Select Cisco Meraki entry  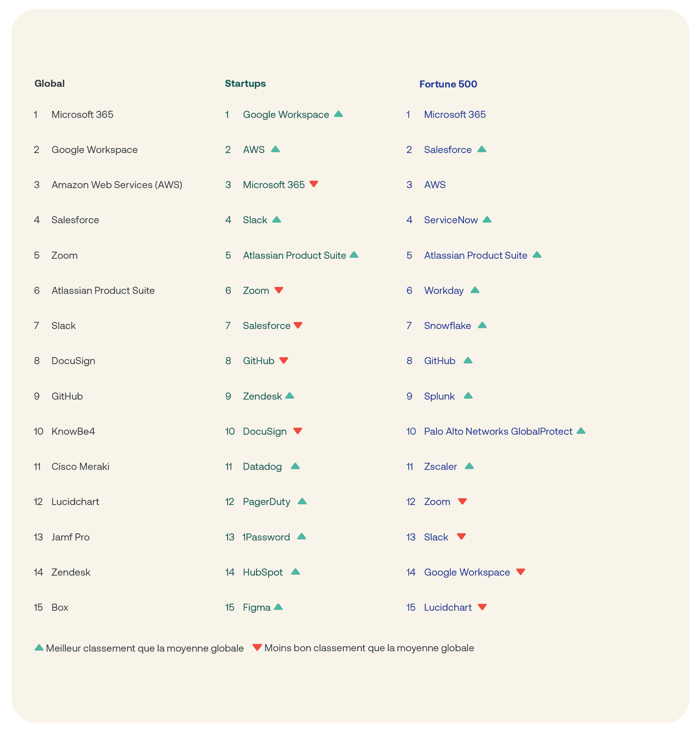[x=80, y=466]
